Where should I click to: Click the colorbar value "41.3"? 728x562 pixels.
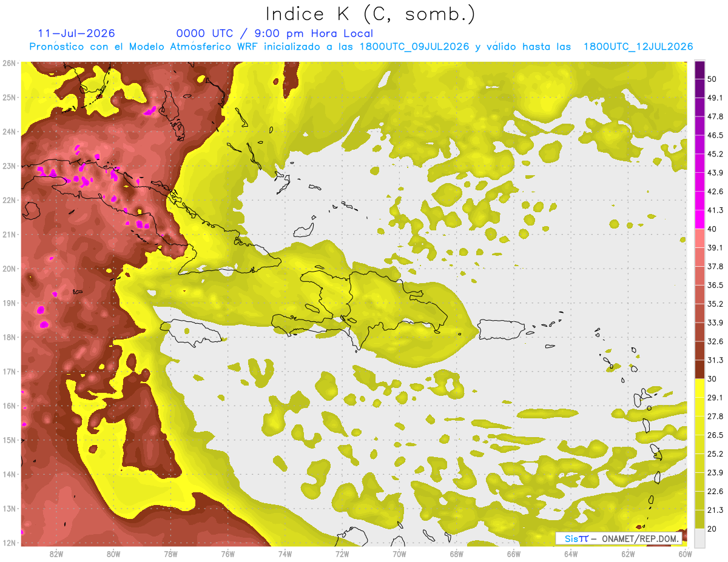coord(715,210)
